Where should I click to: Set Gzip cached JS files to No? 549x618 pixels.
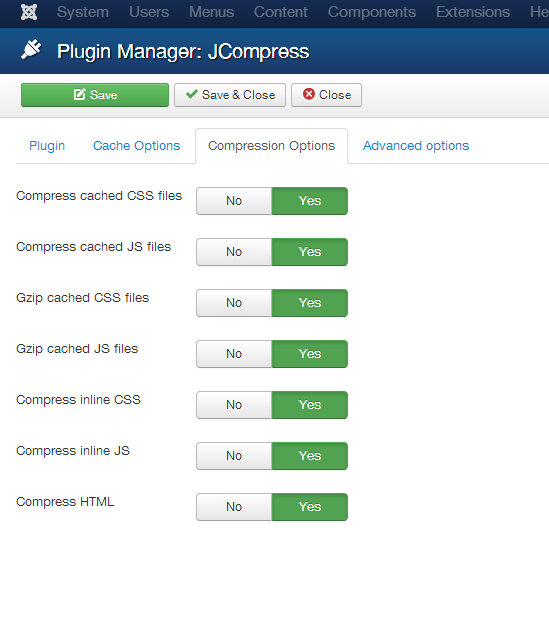click(234, 354)
